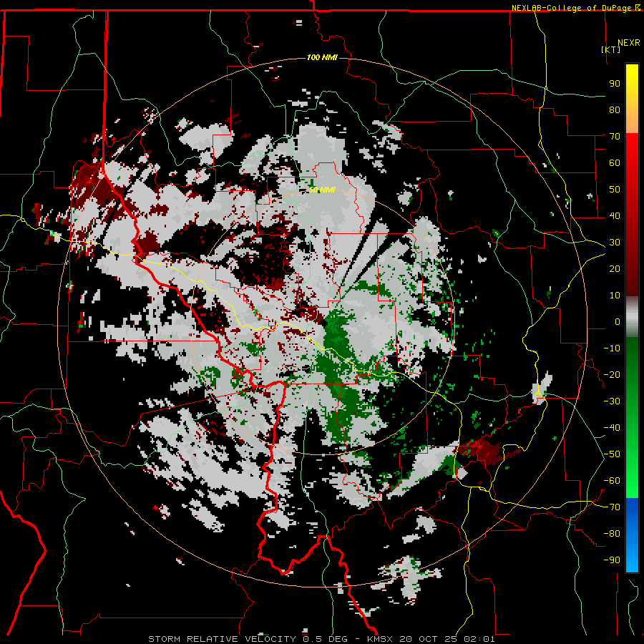Click the 70 value on the velocity scale
This screenshot has height=644, width=644.
(615, 137)
